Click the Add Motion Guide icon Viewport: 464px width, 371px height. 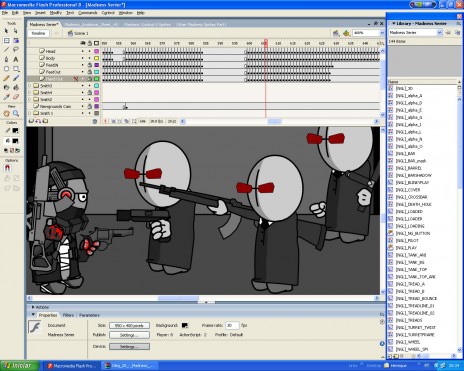pyautogui.click(x=38, y=121)
